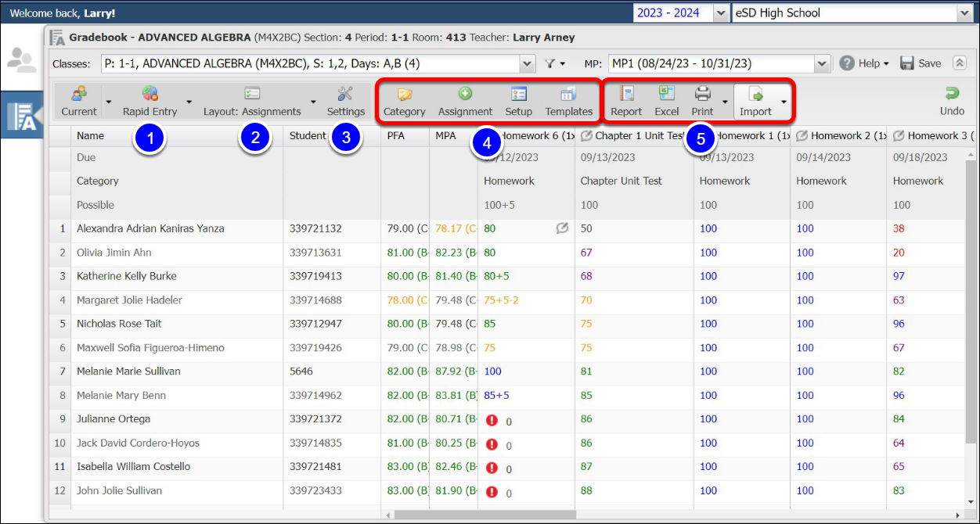Screen dimensions: 980x524
Task: Select student Margaret Jolie Hadeler
Action: (129, 300)
